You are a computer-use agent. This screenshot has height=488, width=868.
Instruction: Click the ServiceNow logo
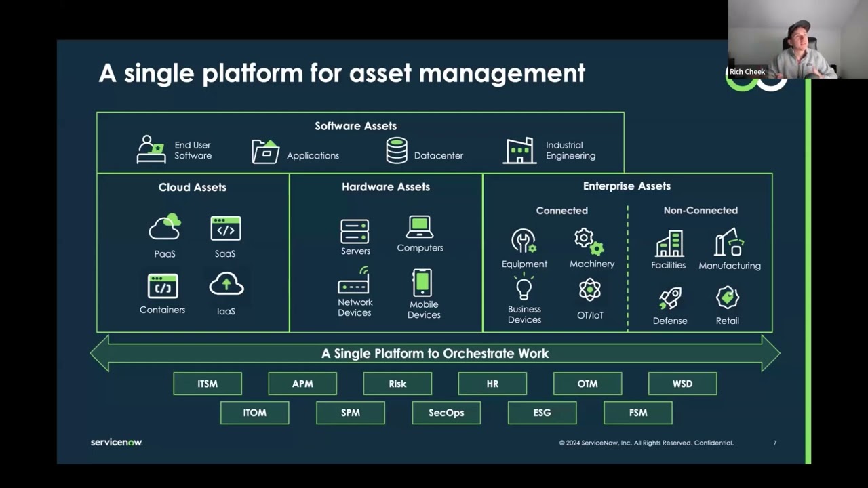pos(117,443)
